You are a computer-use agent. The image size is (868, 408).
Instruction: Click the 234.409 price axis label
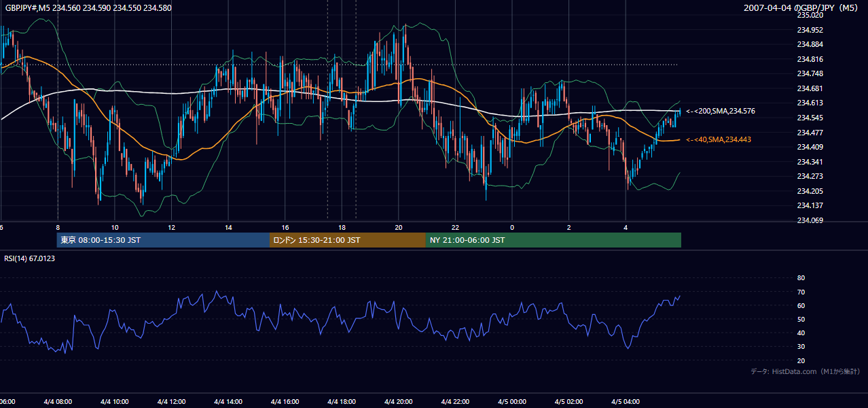(810, 147)
